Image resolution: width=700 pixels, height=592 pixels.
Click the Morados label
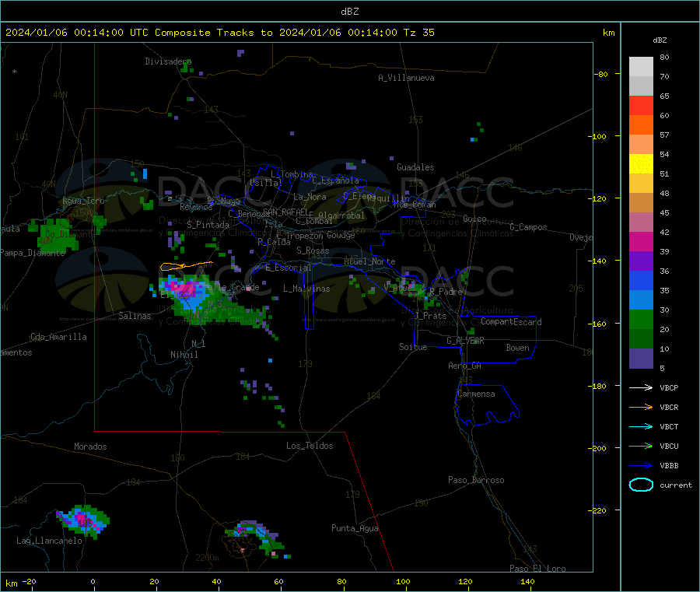click(x=90, y=447)
